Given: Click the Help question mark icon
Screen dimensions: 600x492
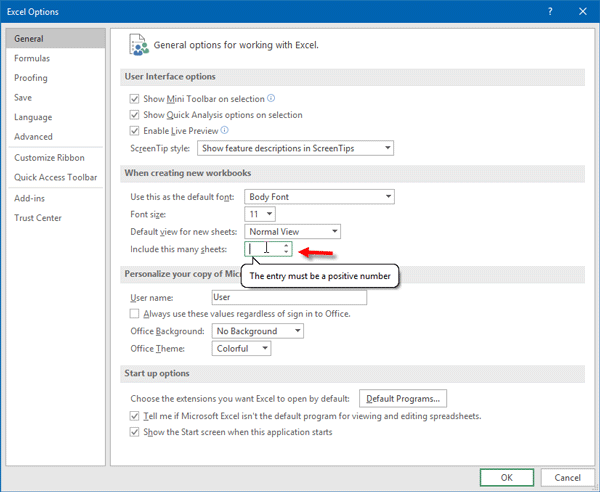Looking at the screenshot, I should coord(550,11).
